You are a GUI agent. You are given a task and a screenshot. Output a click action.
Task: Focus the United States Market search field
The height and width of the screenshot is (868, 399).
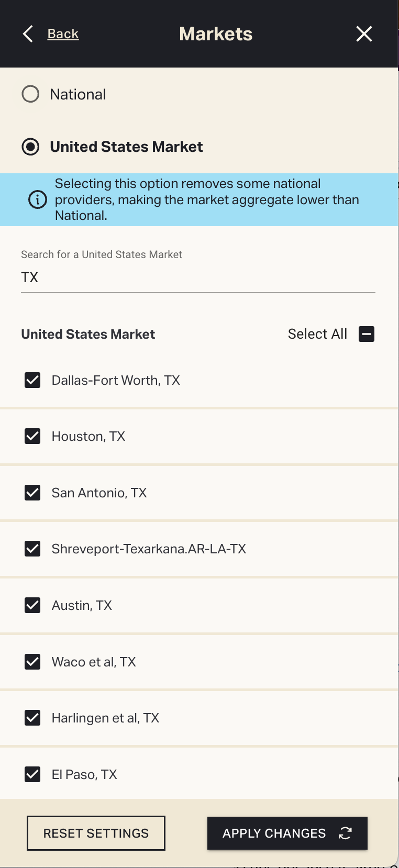pos(198,277)
